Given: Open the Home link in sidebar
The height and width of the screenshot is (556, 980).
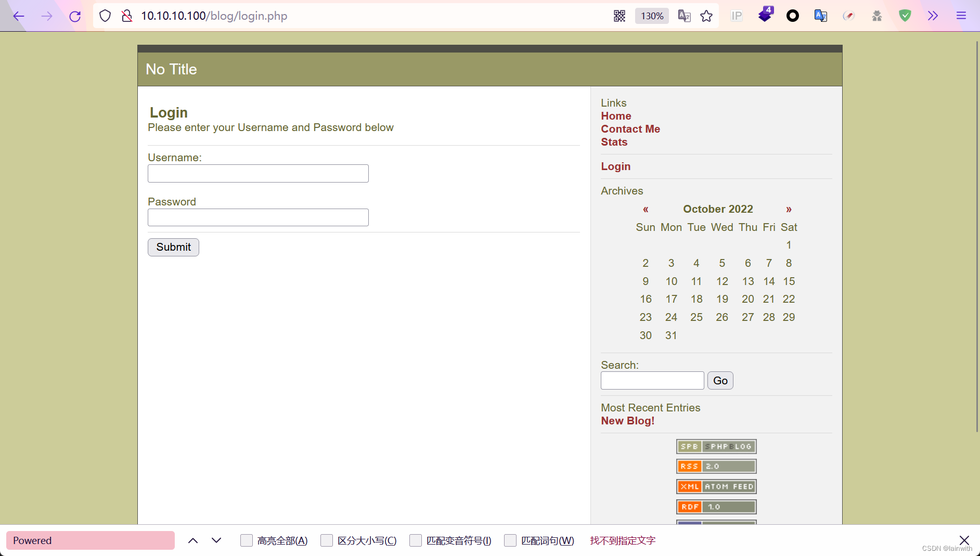Looking at the screenshot, I should (x=616, y=116).
